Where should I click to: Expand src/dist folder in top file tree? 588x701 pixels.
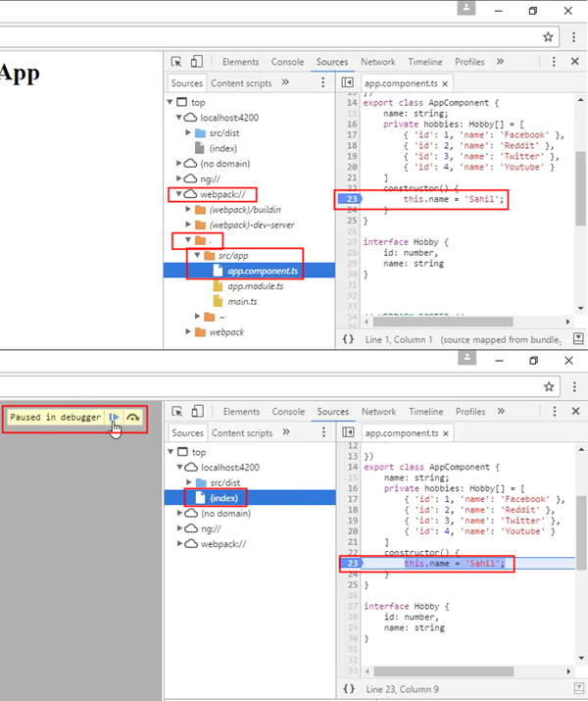[x=188, y=132]
